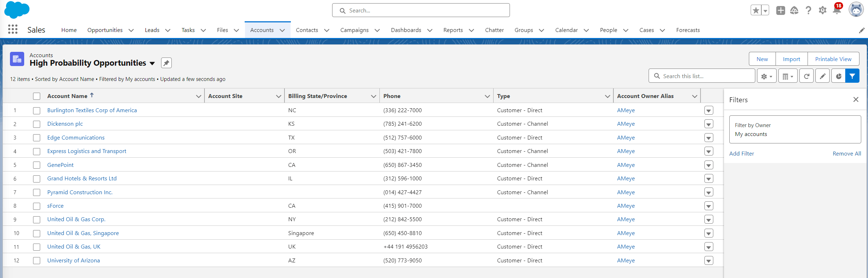
Task: Tick the select-all header checkbox
Action: [37, 96]
